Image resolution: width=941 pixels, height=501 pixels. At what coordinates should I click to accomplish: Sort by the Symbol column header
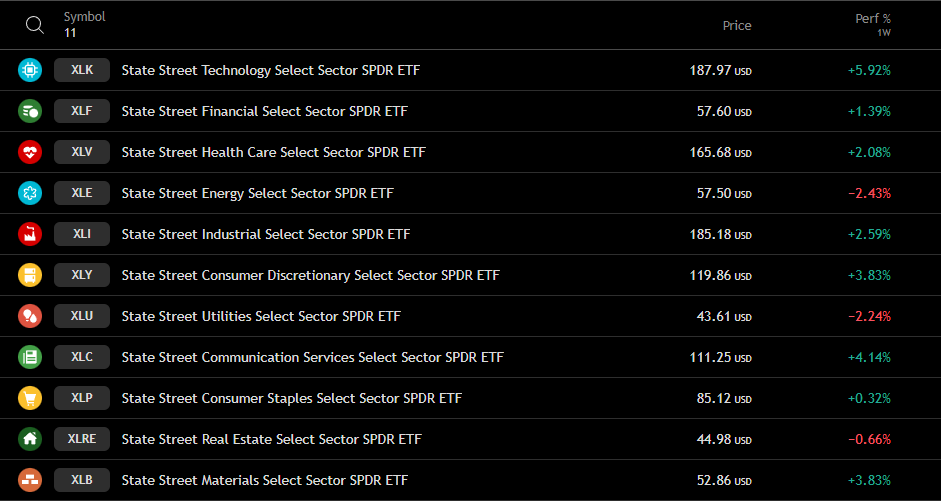click(85, 17)
